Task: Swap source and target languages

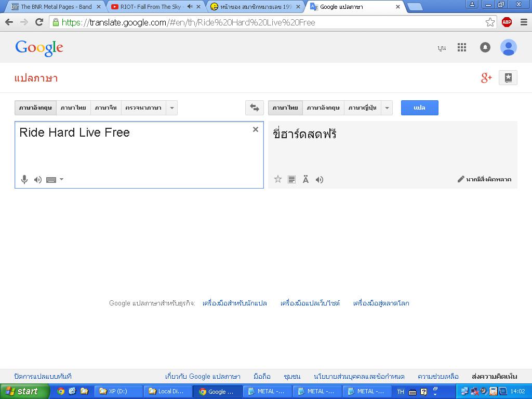Action: tap(255, 108)
